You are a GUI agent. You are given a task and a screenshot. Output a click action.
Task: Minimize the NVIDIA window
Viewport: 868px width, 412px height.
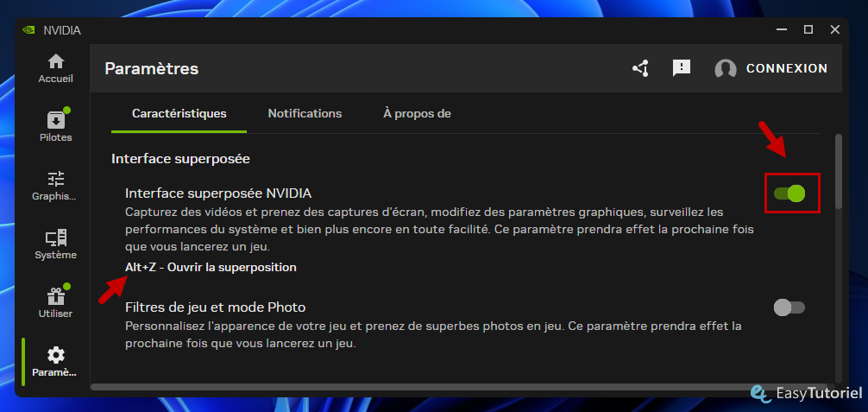[x=781, y=30]
